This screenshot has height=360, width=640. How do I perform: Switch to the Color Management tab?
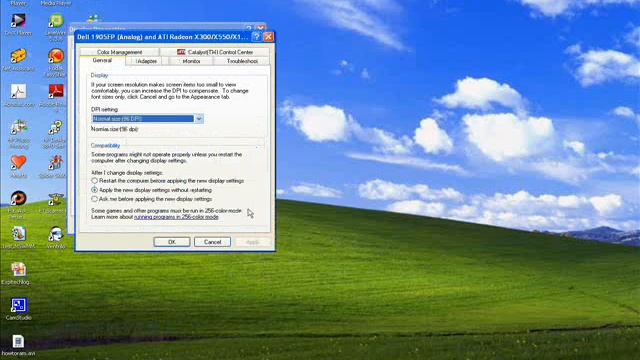119,52
